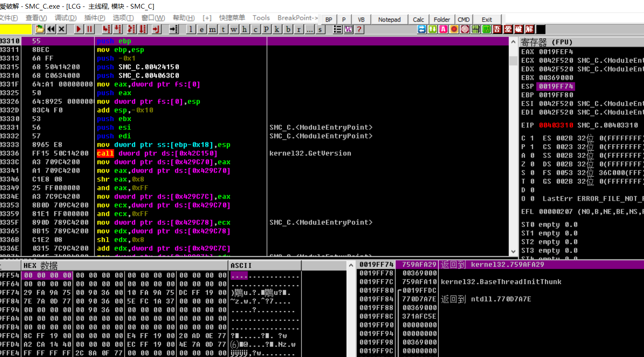Show References via 'r' button
The height and width of the screenshot is (357, 644).
pos(299,29)
